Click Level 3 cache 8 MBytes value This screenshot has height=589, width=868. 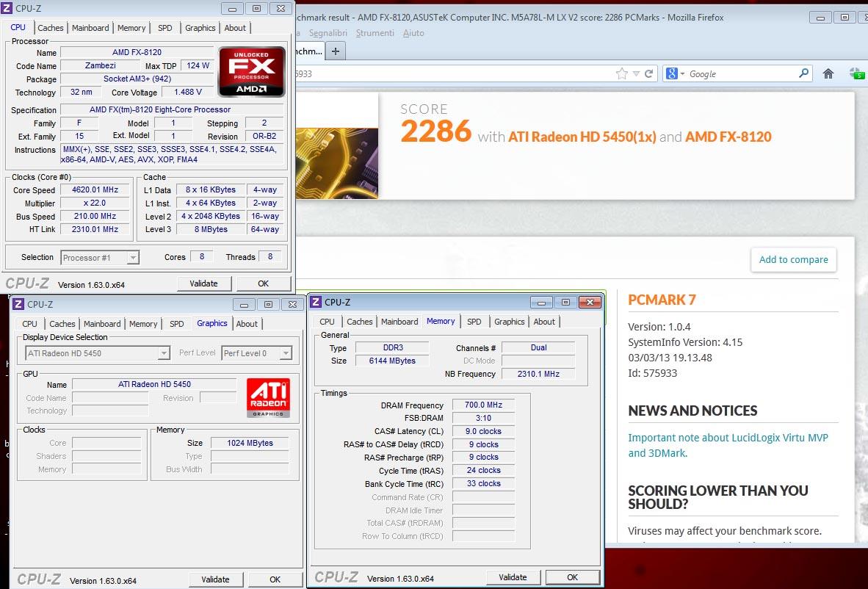click(x=211, y=229)
